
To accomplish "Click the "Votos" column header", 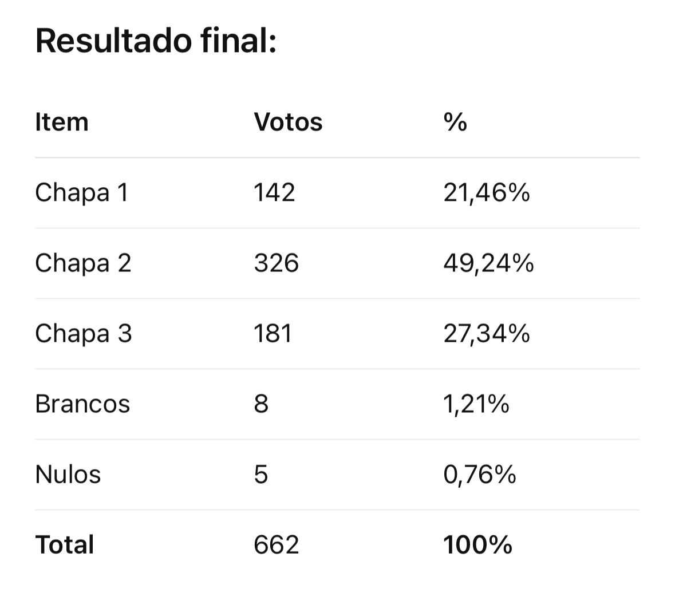I will tap(288, 123).
